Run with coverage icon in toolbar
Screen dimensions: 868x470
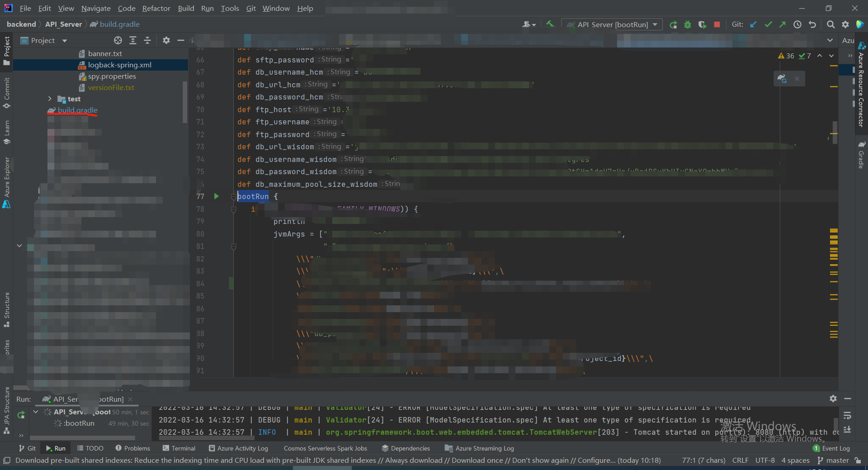[702, 24]
